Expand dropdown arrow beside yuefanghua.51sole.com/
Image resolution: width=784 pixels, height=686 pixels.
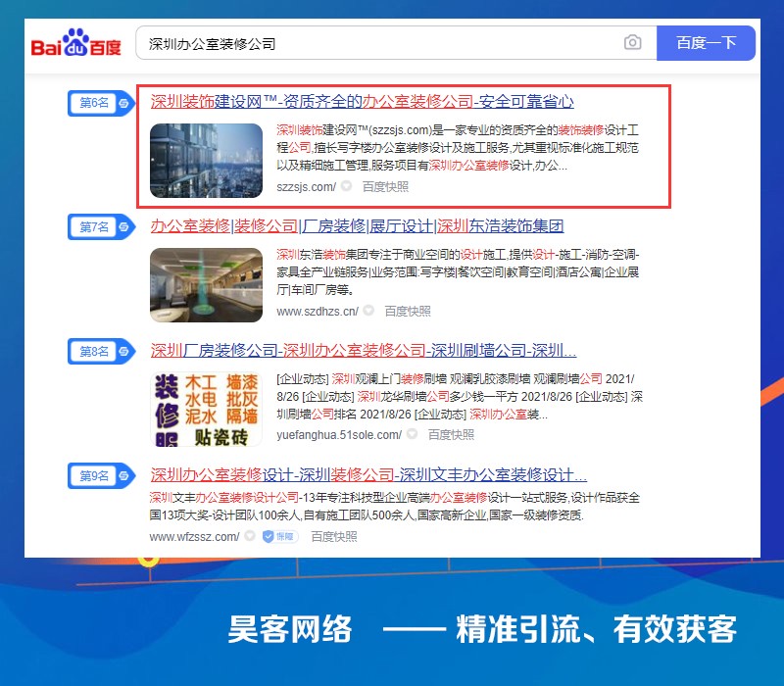click(412, 434)
